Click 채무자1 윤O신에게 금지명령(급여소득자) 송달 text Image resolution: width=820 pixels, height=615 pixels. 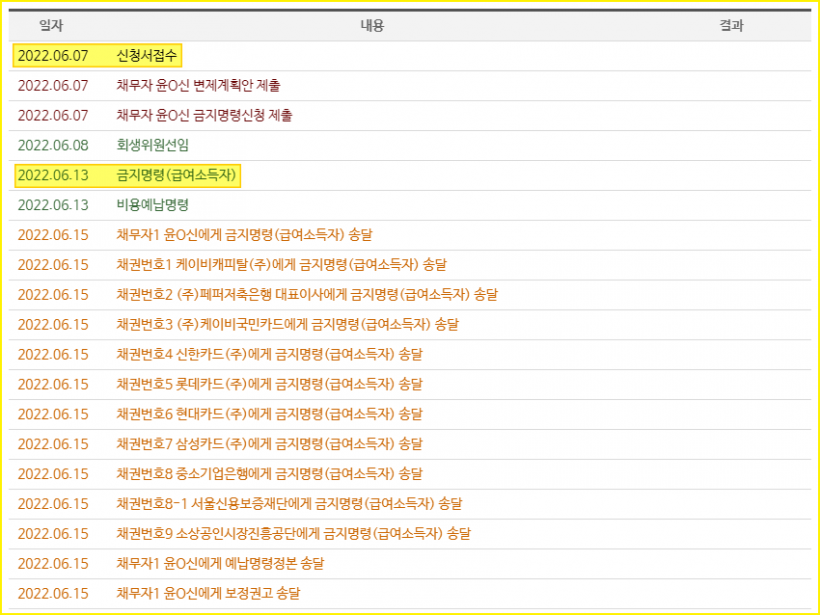(x=244, y=235)
